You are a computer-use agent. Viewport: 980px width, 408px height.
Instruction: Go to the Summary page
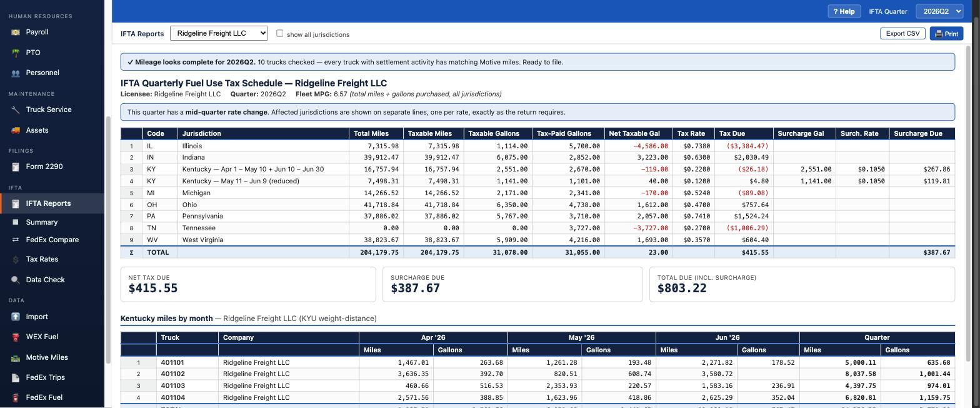click(x=52, y=222)
